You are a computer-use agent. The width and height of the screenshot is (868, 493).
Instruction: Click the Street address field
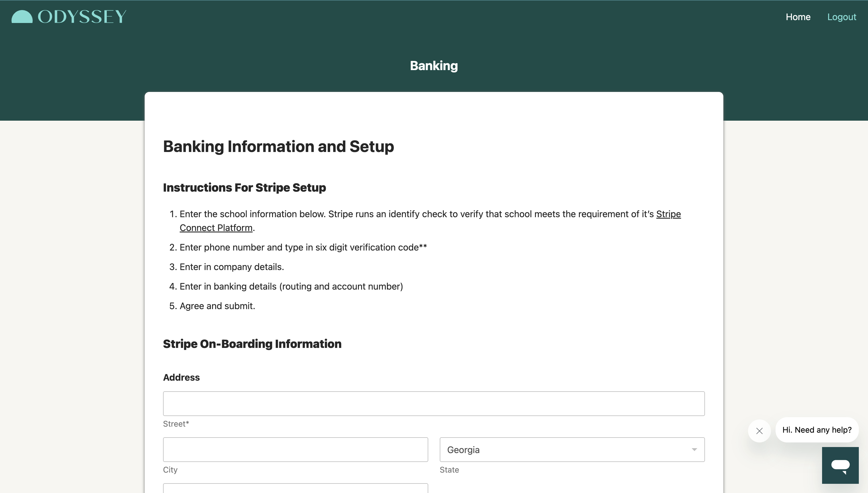[434, 404]
